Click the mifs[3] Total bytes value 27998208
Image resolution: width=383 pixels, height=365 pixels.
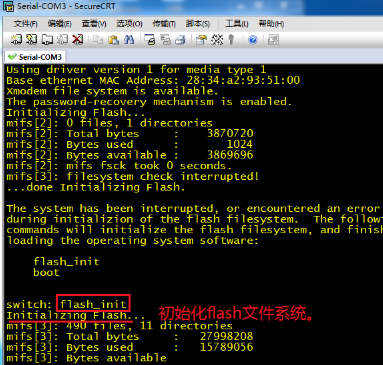click(x=227, y=336)
